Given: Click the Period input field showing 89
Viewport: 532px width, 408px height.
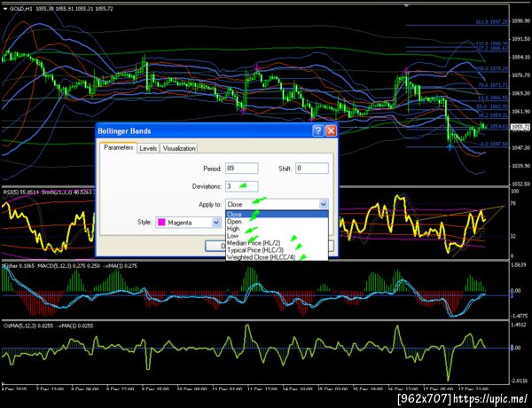Looking at the screenshot, I should [241, 168].
